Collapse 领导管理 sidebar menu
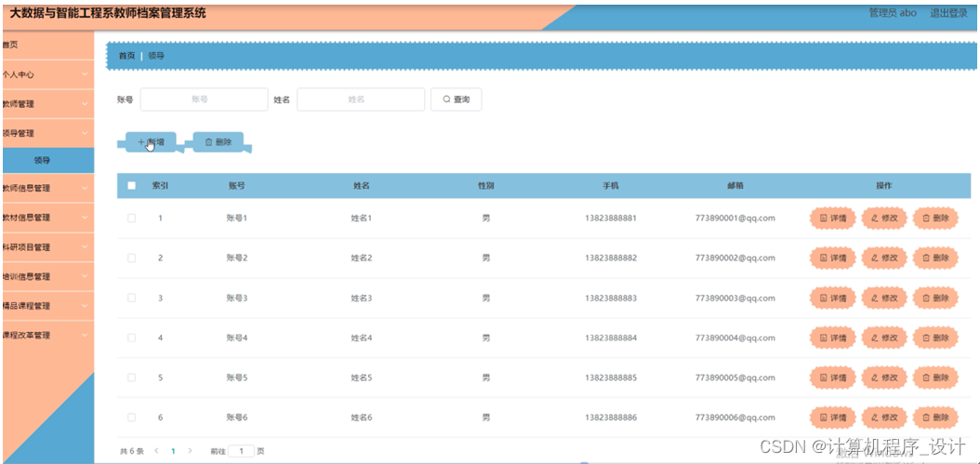Screen dimensions: 980x464 [x=48, y=133]
